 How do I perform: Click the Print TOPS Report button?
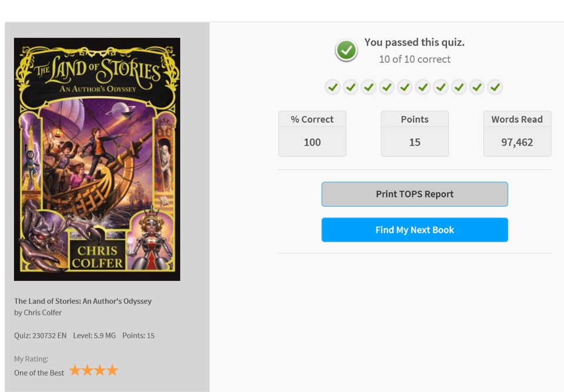click(x=415, y=194)
